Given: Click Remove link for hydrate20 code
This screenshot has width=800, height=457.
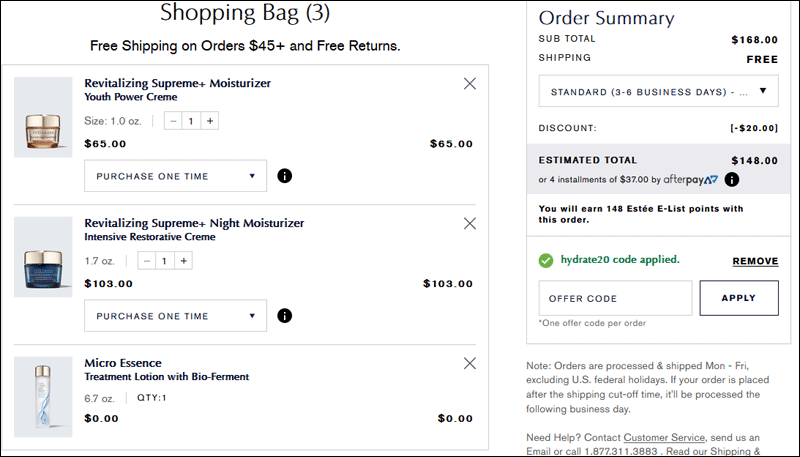Looking at the screenshot, I should coord(755,261).
